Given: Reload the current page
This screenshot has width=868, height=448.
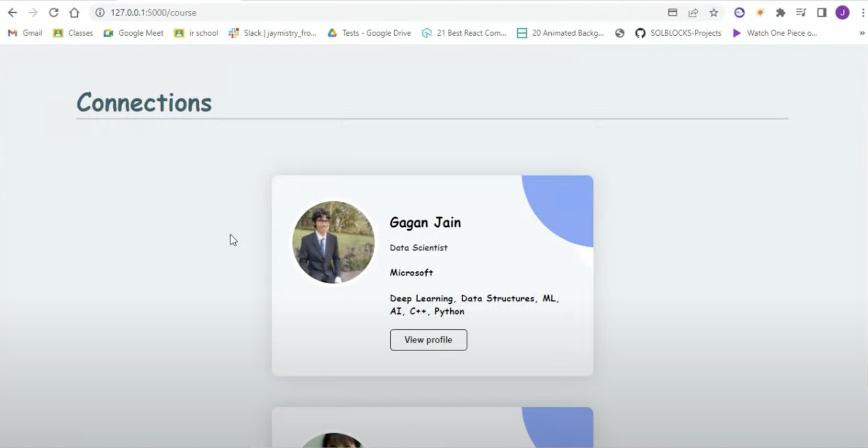Looking at the screenshot, I should point(54,13).
